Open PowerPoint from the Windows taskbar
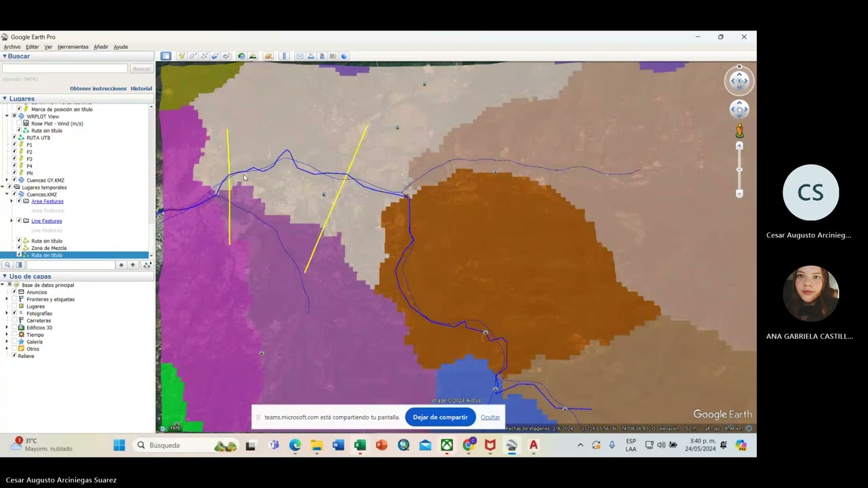 pos(382,445)
